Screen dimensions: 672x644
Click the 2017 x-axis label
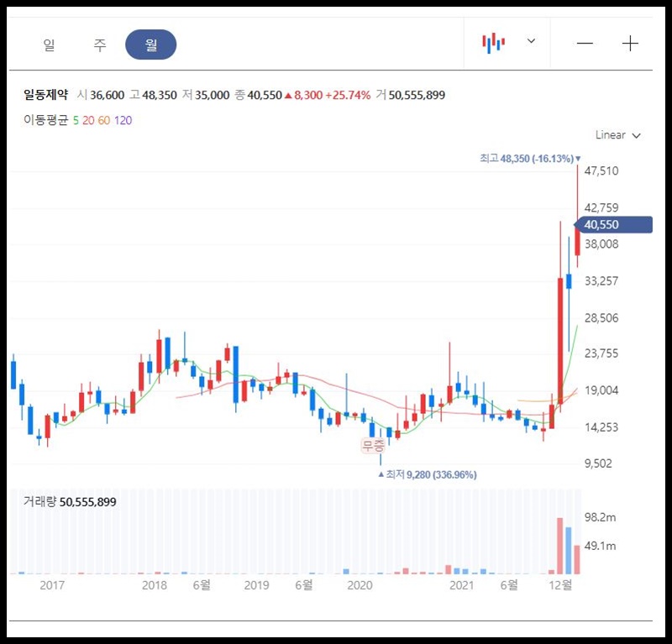coord(52,585)
